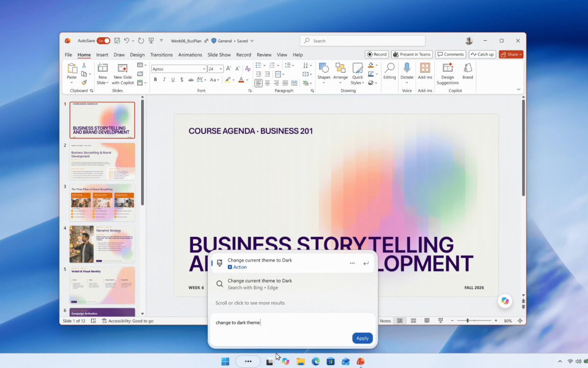This screenshot has width=588, height=368.
Task: Clear all text formatting
Action: [247, 69]
